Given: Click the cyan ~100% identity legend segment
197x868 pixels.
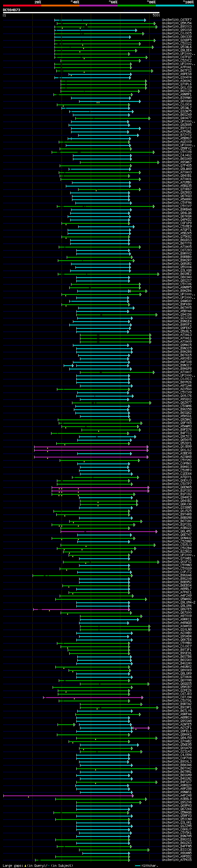Looking at the screenshot, I should point(175,6).
